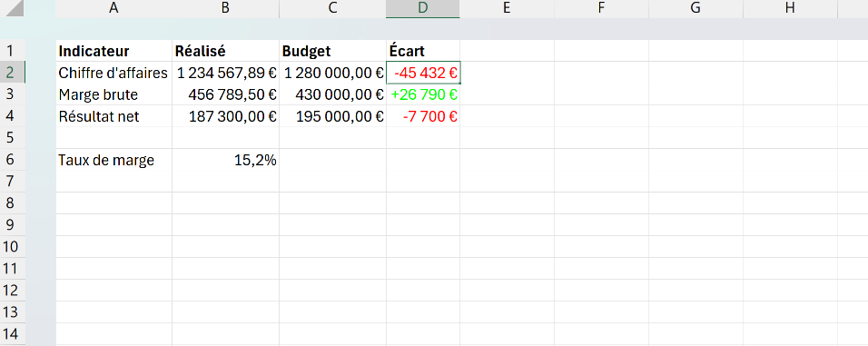This screenshot has height=346, width=868.
Task: Select row 7 header
Action: coord(12,181)
